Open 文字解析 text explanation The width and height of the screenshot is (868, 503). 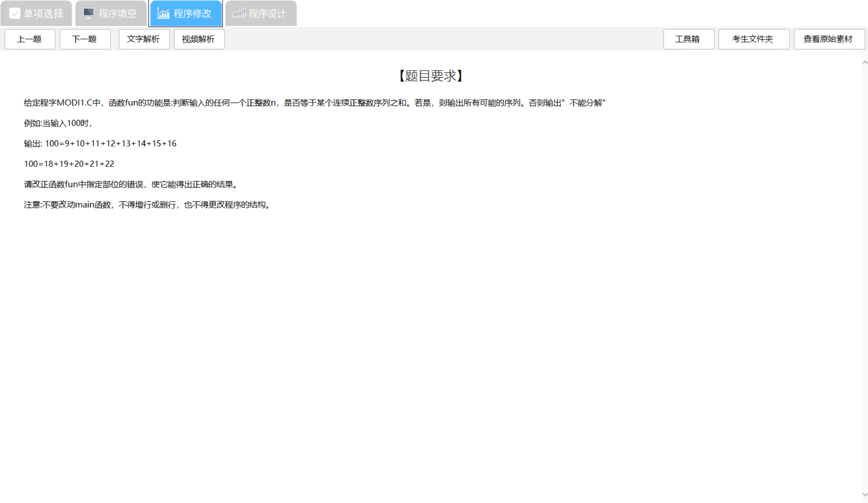[144, 39]
